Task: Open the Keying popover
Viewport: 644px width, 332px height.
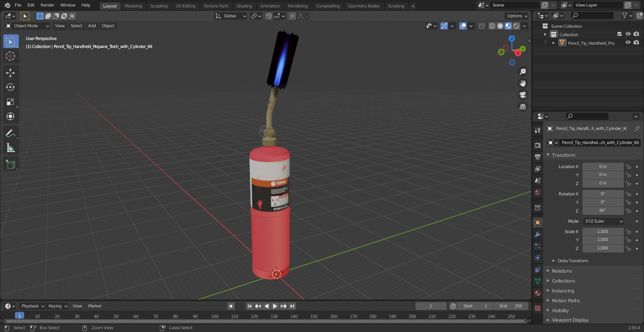Action: (x=58, y=306)
